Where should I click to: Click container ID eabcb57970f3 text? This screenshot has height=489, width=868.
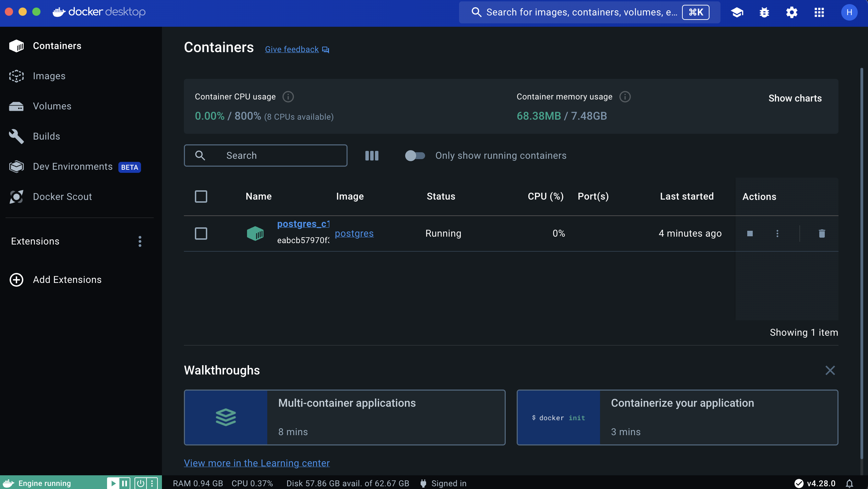tap(303, 240)
